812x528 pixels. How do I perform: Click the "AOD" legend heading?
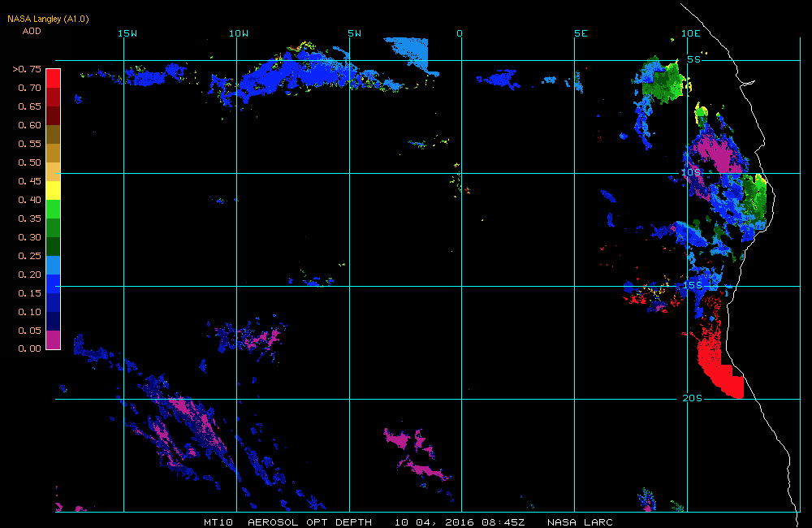(x=32, y=31)
